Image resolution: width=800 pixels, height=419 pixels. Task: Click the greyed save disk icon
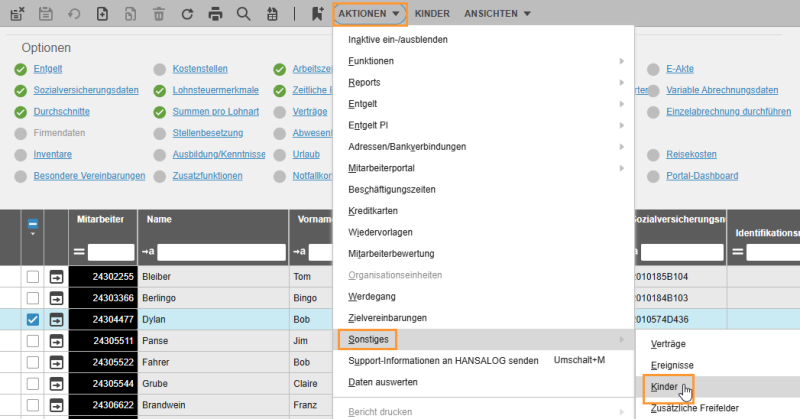[46, 14]
